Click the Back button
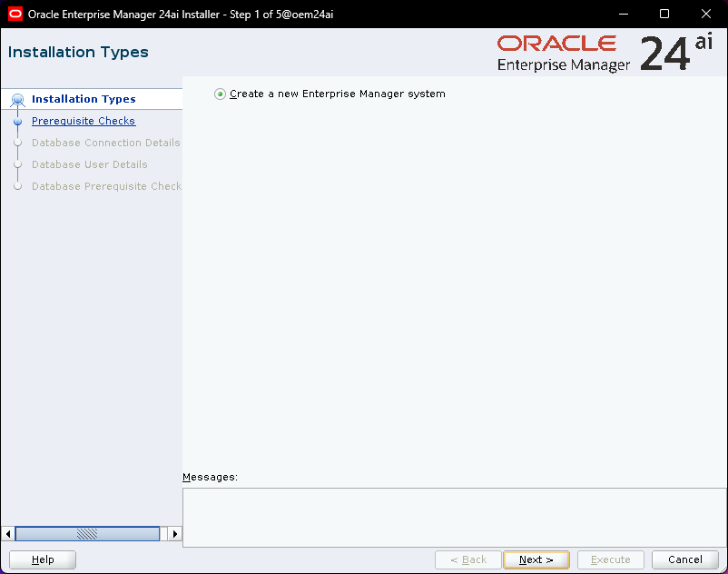728x574 pixels. click(x=467, y=559)
